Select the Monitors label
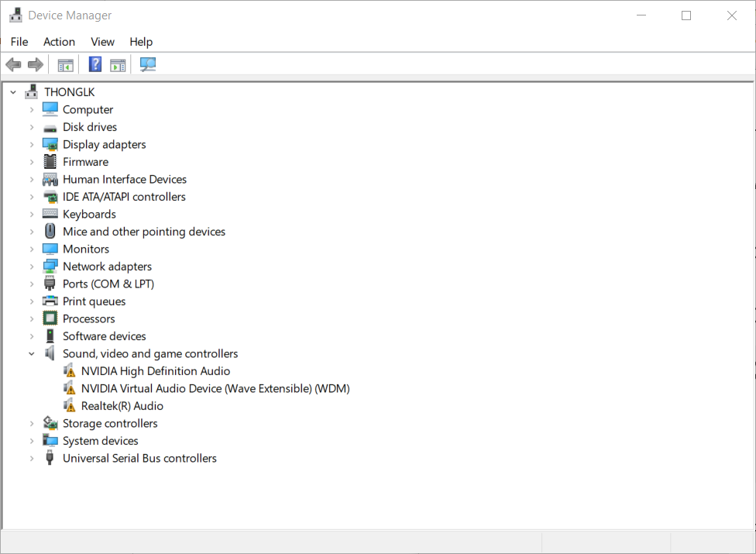Image resolution: width=756 pixels, height=554 pixels. pos(86,249)
